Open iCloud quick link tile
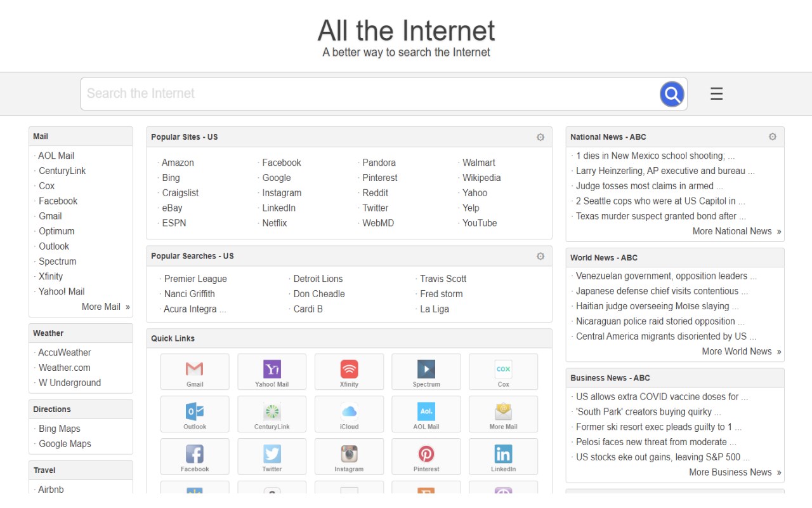Screen dimensions: 812x508 (x=349, y=414)
